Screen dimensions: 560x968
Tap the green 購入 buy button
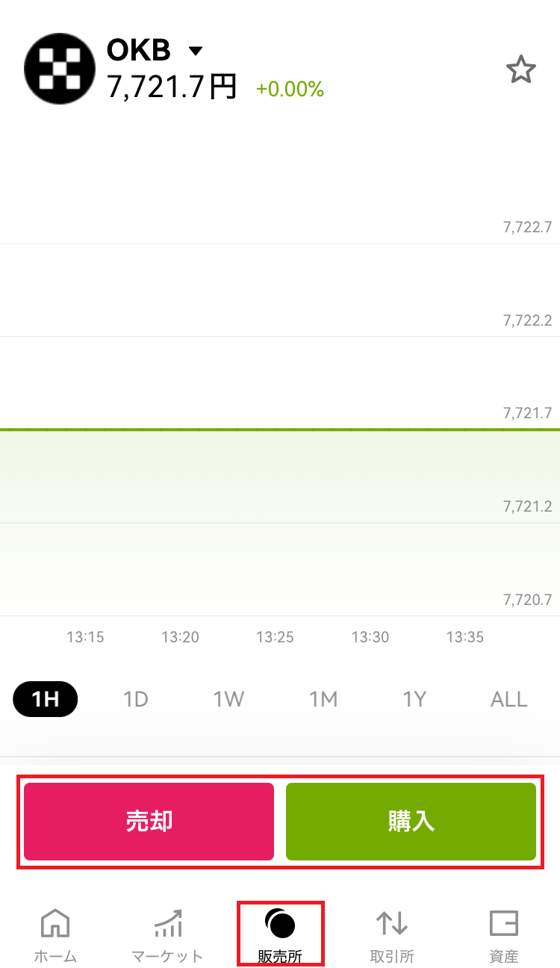(x=411, y=822)
